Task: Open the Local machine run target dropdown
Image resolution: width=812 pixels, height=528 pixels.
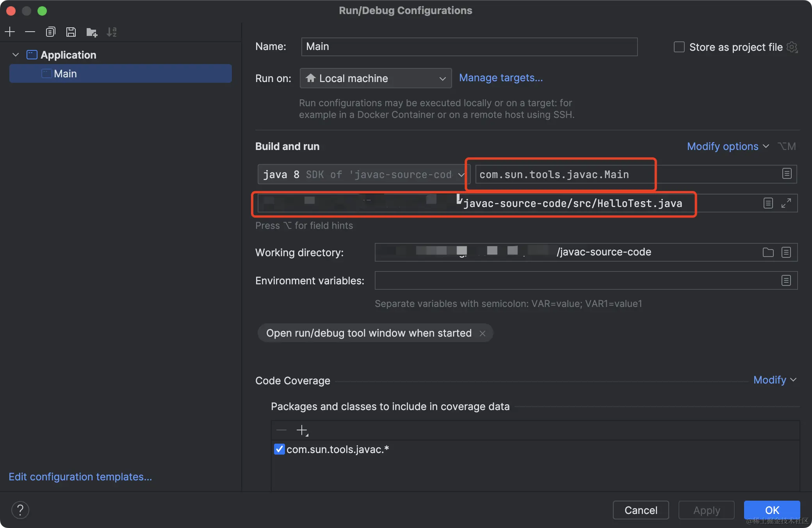Action: pos(376,78)
